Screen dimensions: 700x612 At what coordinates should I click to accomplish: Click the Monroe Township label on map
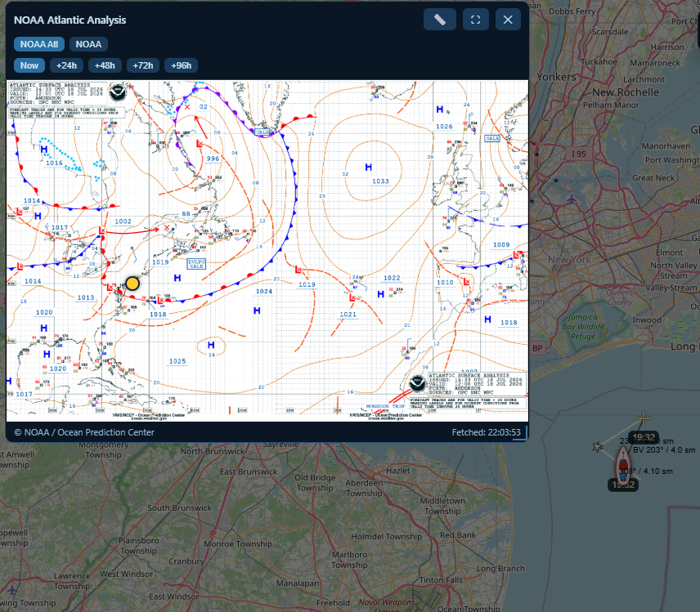(x=238, y=543)
